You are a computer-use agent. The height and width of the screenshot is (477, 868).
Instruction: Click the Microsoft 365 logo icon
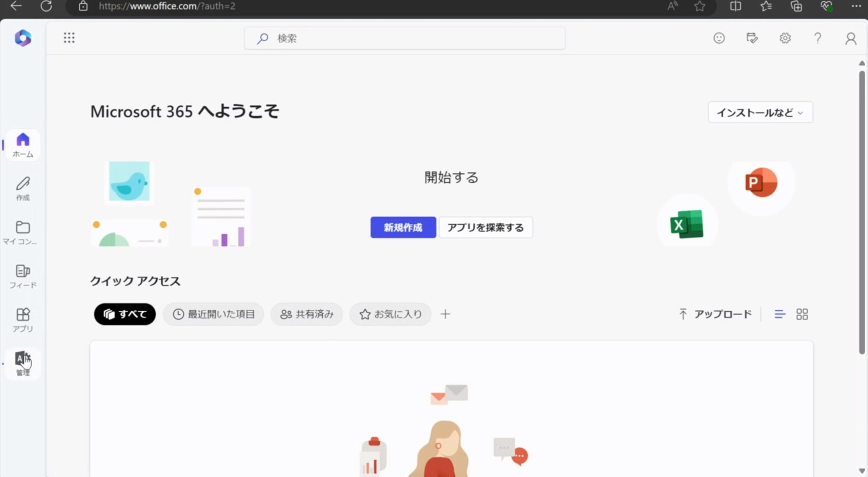pyautogui.click(x=23, y=38)
